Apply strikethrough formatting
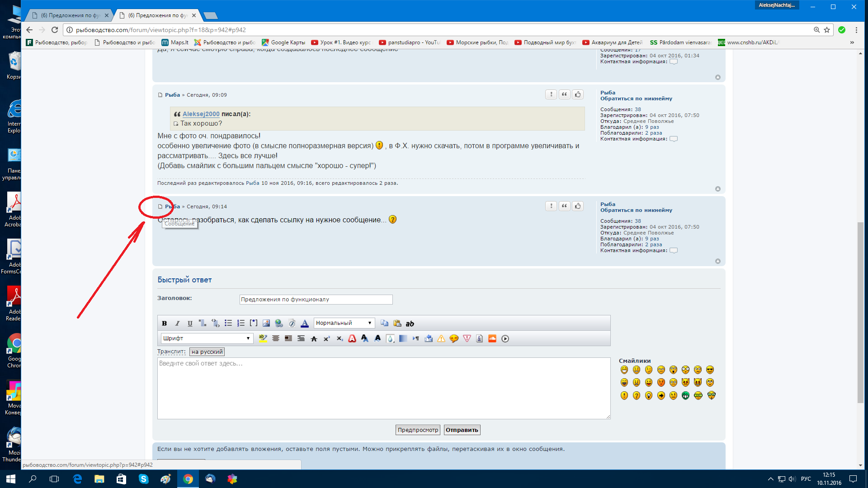The height and width of the screenshot is (488, 868). coord(314,338)
